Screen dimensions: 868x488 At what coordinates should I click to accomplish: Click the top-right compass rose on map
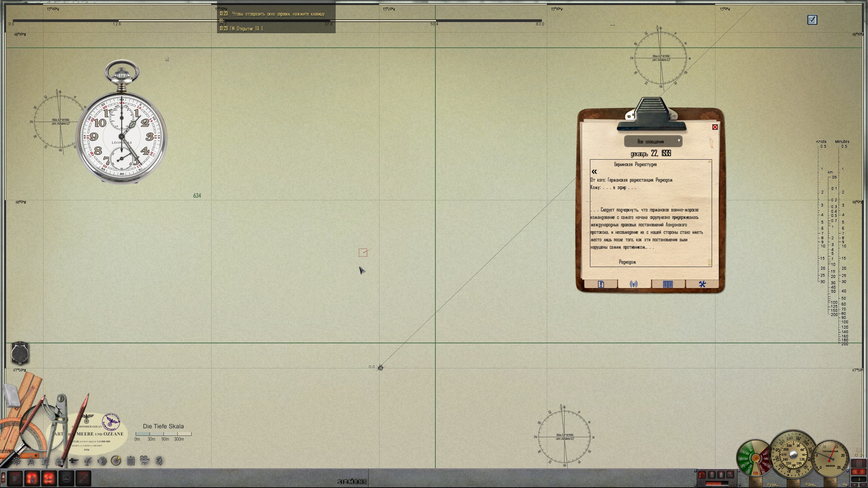tap(660, 58)
